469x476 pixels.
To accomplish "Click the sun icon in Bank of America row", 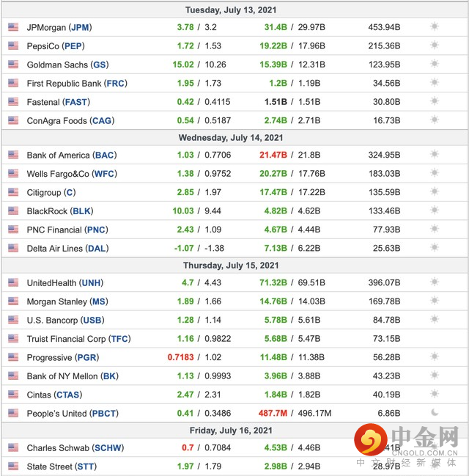I will coord(435,155).
